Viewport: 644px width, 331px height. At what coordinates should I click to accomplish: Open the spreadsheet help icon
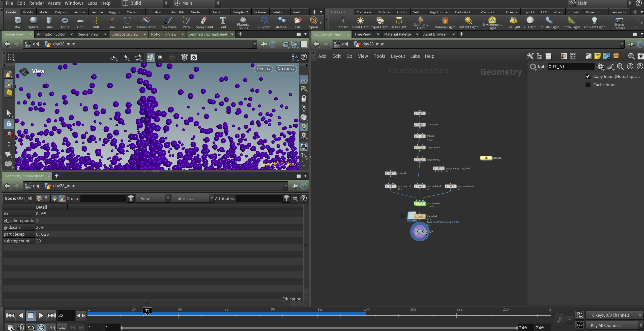click(304, 199)
